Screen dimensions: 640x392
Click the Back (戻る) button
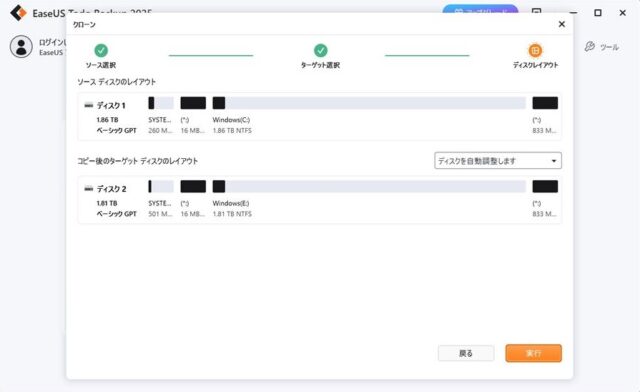[466, 353]
